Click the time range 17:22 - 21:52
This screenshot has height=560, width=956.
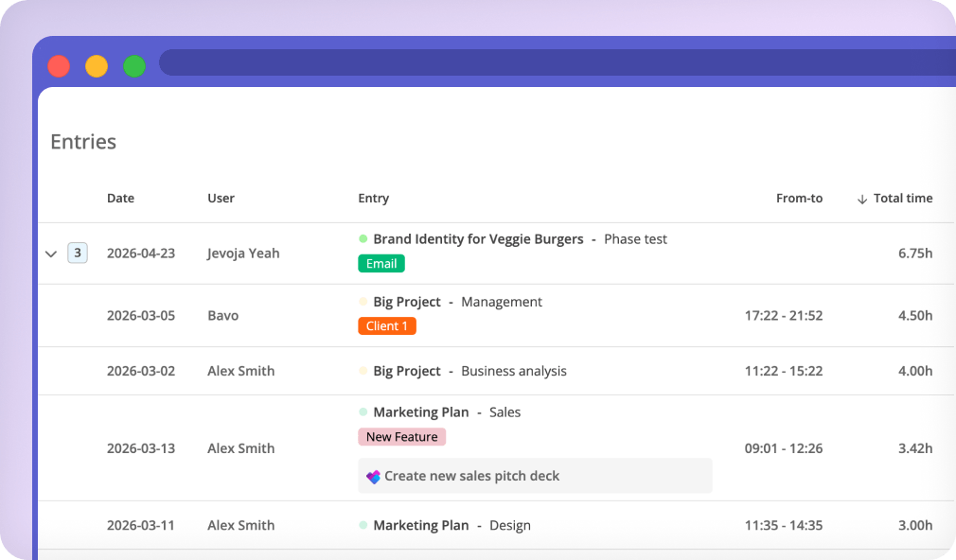pos(784,316)
